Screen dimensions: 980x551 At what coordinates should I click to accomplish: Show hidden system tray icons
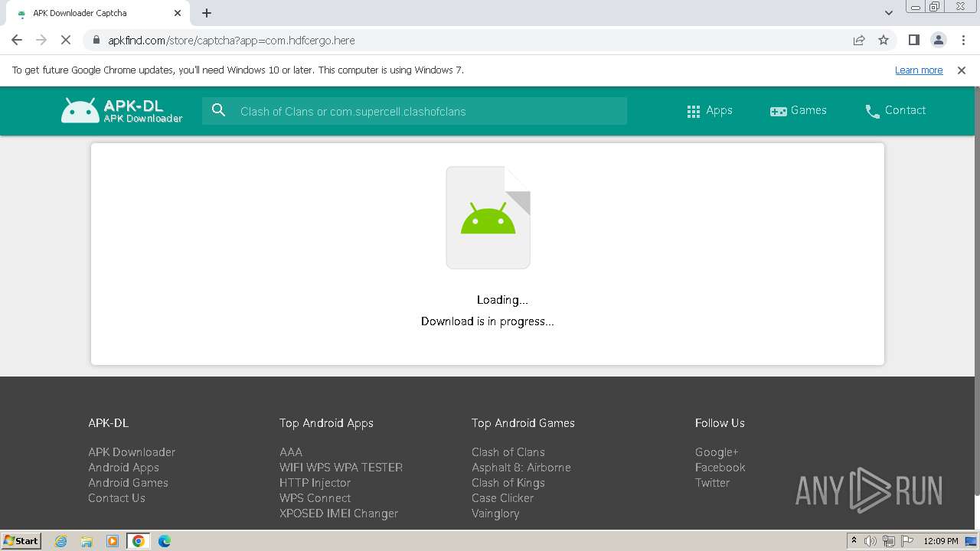coord(854,540)
